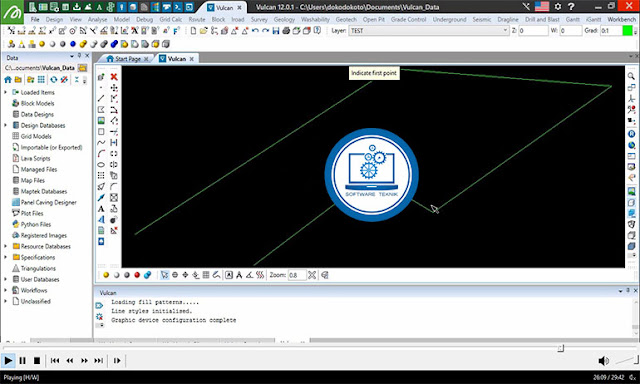640x384 pixels.
Task: Click the Maptek green logo button
Action: pyautogui.click(x=12, y=12)
